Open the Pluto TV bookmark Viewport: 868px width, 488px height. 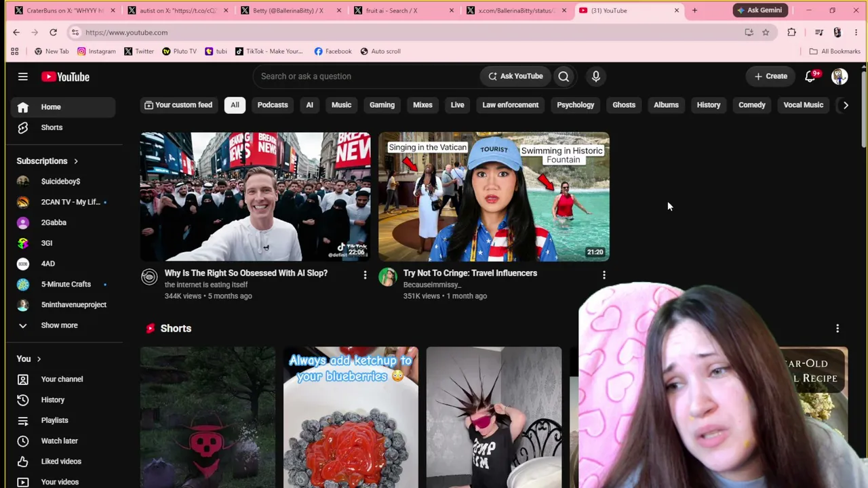[x=179, y=52]
